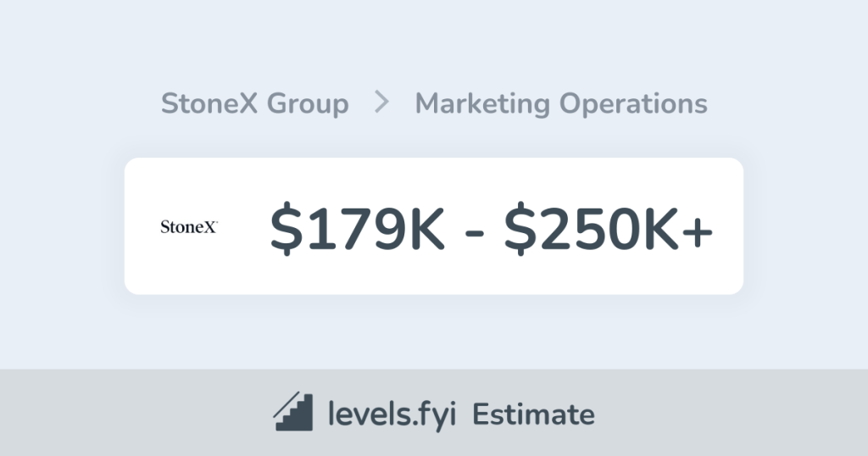Viewport: 868px width, 456px height.
Task: Click the light blue background above the breadcrumb
Action: coord(434,42)
